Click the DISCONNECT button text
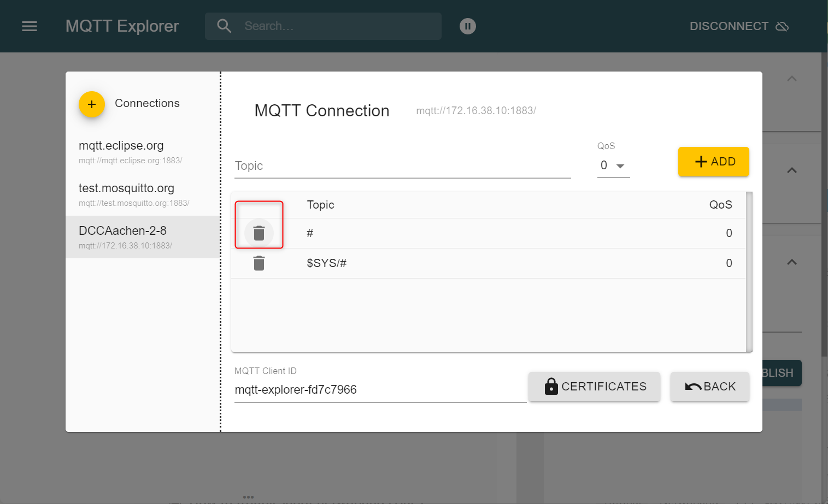Image resolution: width=828 pixels, height=504 pixels. (729, 26)
